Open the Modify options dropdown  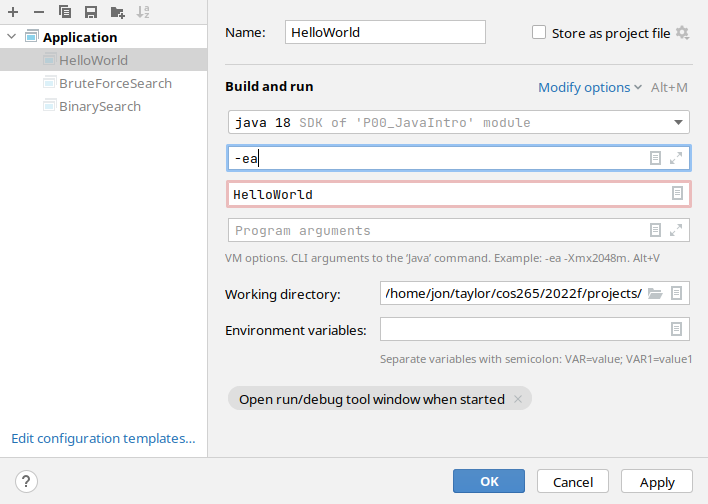click(590, 87)
